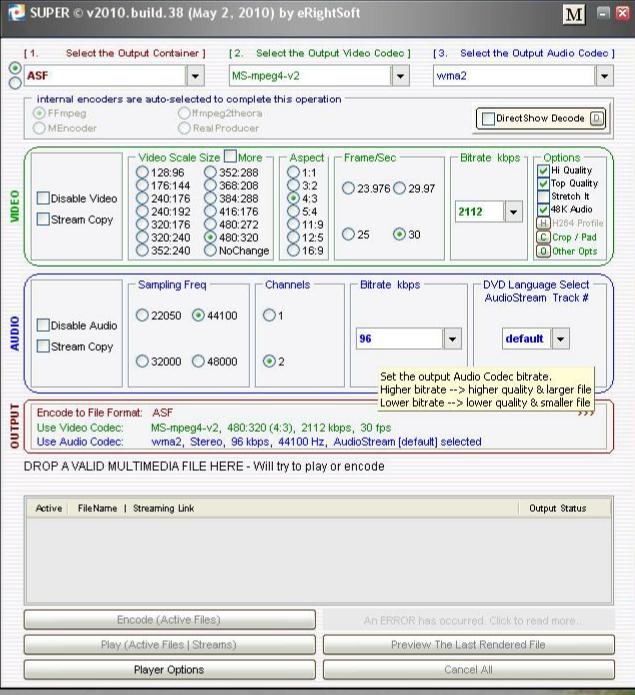Check the More video scale sizes box
635x695 pixels.
pos(230,156)
